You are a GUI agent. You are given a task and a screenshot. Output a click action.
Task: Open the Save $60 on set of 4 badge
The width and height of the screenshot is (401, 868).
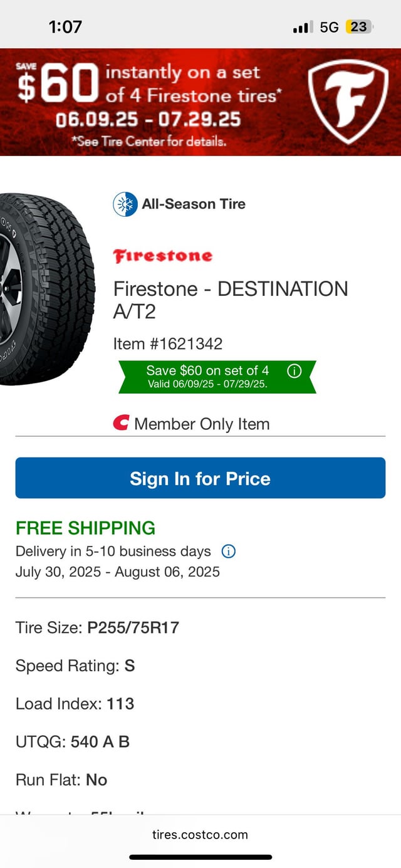coord(217,377)
